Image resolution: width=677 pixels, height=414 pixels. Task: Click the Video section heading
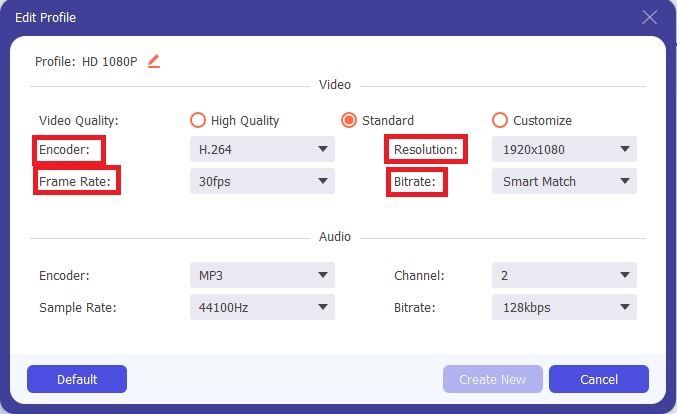(x=334, y=85)
